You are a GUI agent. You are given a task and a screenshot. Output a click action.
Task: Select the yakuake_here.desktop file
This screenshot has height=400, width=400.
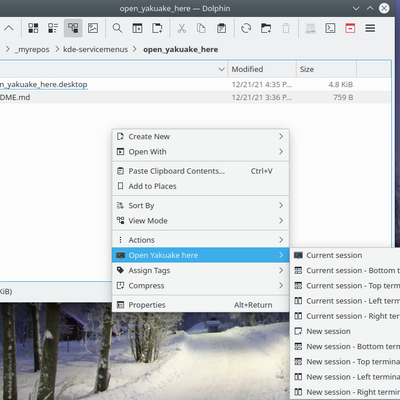[44, 84]
